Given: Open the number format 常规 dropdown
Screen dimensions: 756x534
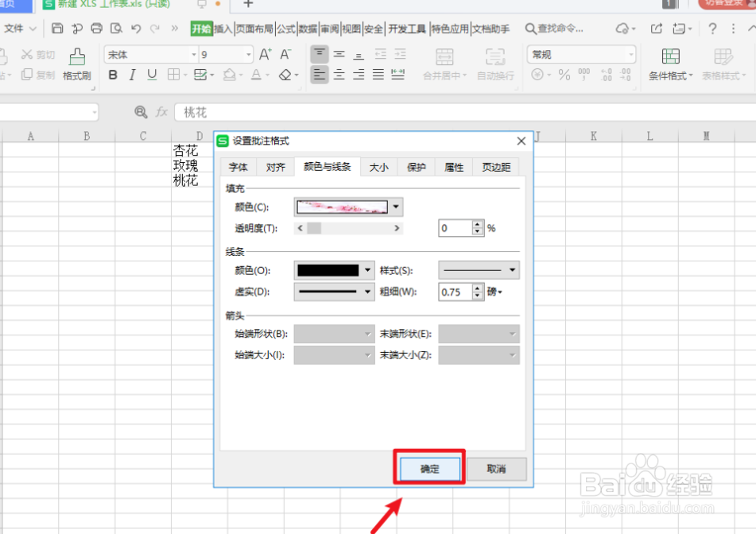Looking at the screenshot, I should coord(630,55).
